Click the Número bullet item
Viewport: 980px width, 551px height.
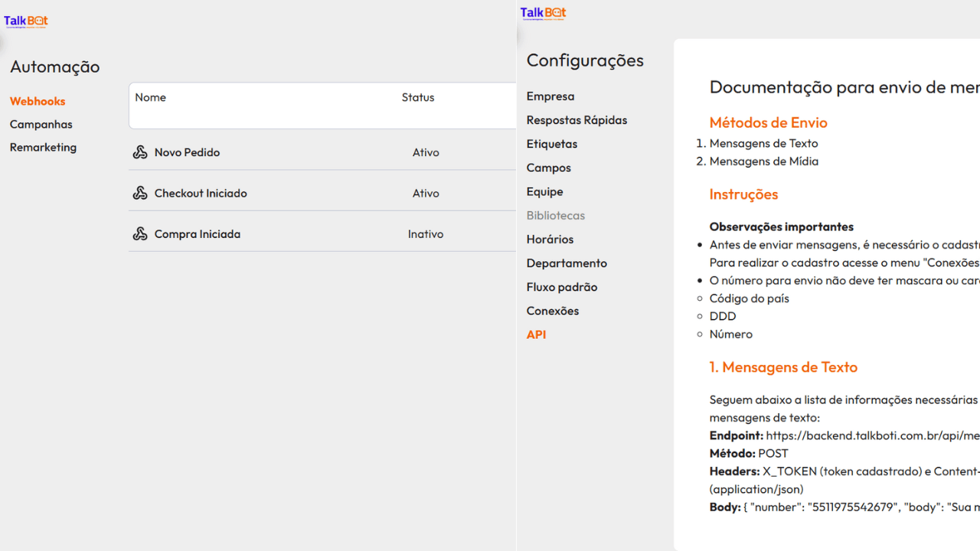pyautogui.click(x=731, y=334)
